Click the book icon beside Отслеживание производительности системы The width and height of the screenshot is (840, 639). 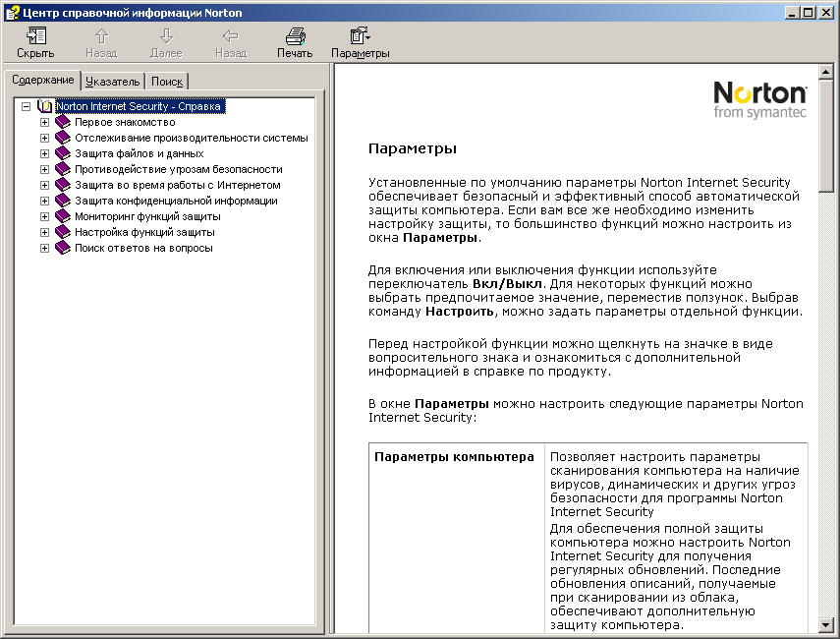point(63,138)
